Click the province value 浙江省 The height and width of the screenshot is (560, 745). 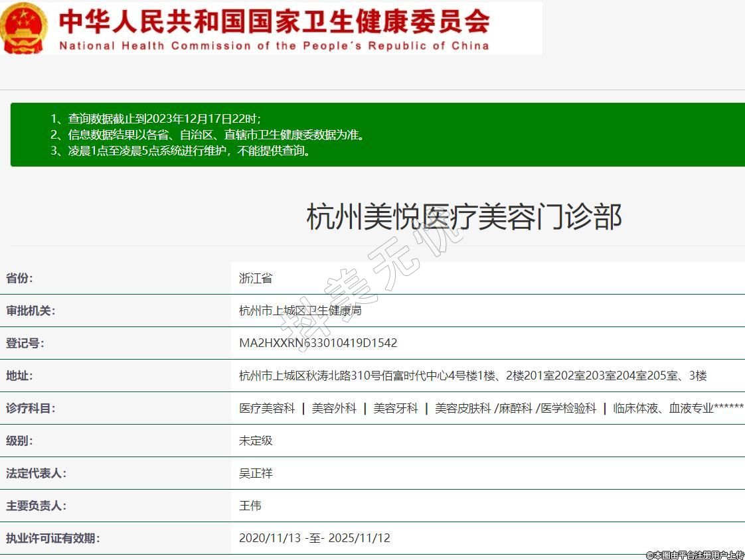256,279
